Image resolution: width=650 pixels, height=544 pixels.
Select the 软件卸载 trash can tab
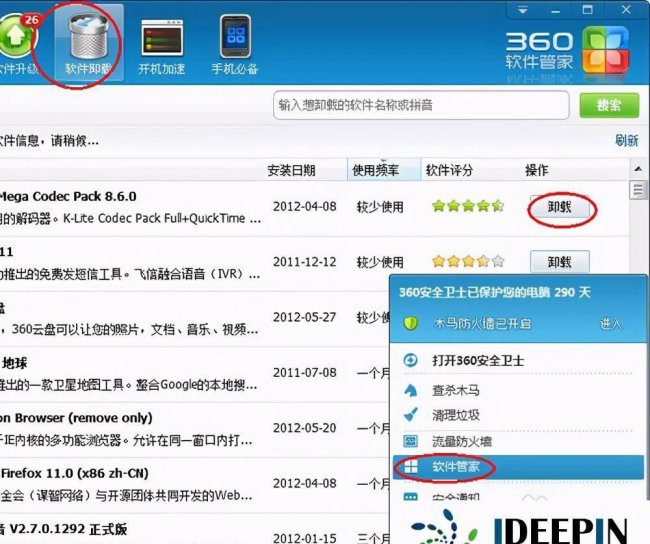(x=88, y=44)
